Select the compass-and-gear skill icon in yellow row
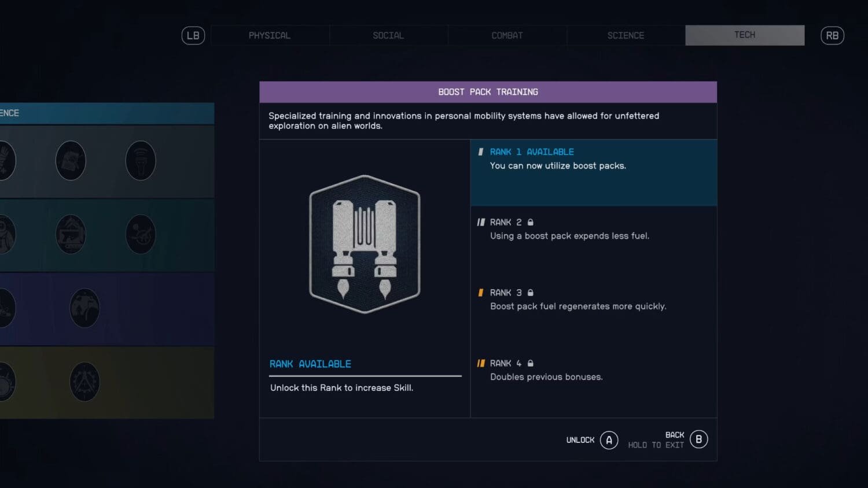This screenshot has width=868, height=488. coord(84,382)
